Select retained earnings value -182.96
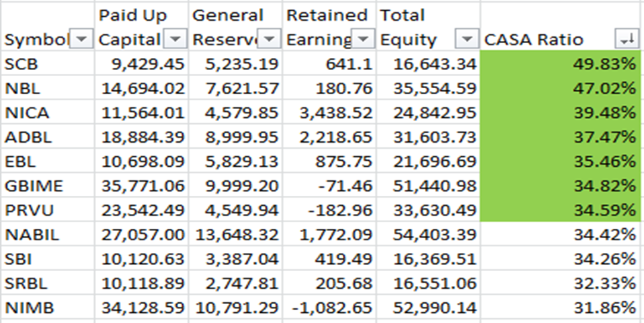This screenshot has width=644, height=323. 329,210
